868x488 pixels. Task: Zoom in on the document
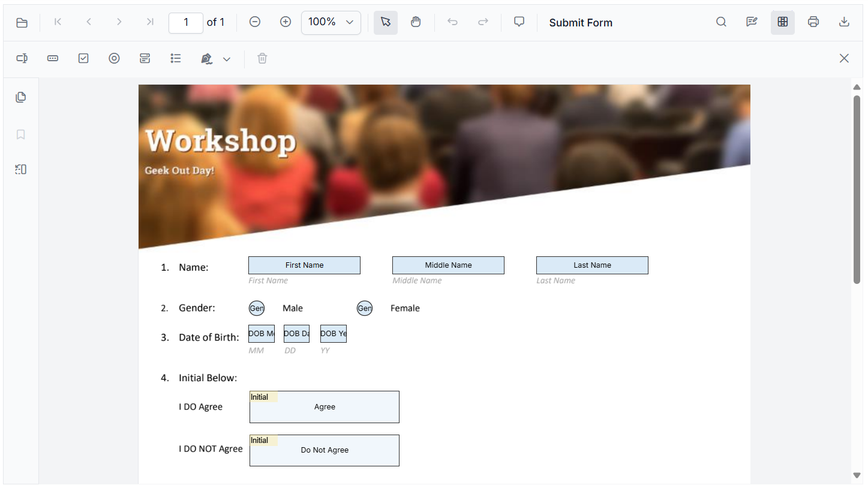coord(286,22)
